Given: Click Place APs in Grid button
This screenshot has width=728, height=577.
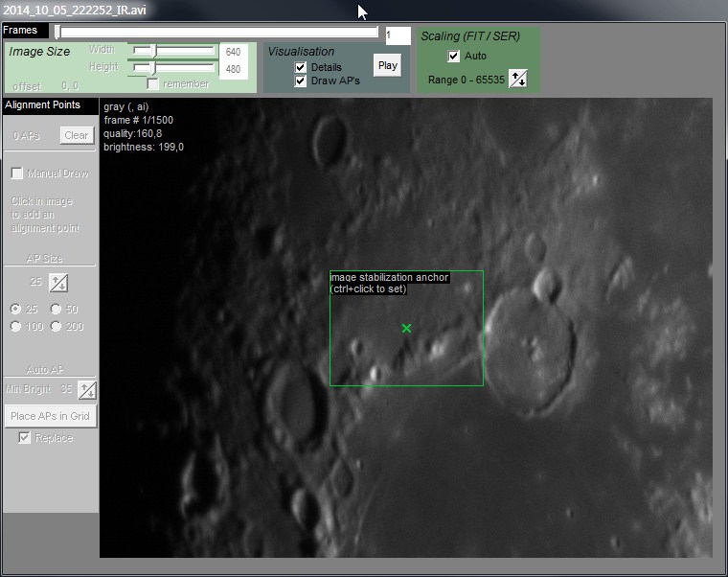Looking at the screenshot, I should click(x=50, y=416).
